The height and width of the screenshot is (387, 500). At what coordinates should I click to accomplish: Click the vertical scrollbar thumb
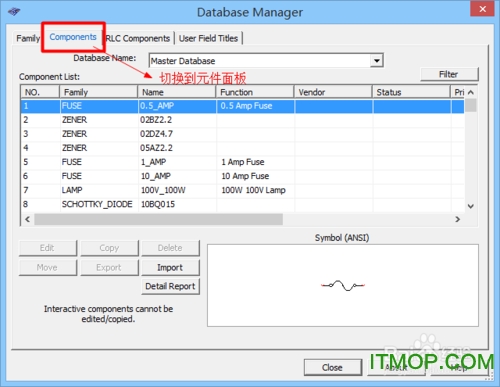pyautogui.click(x=471, y=105)
